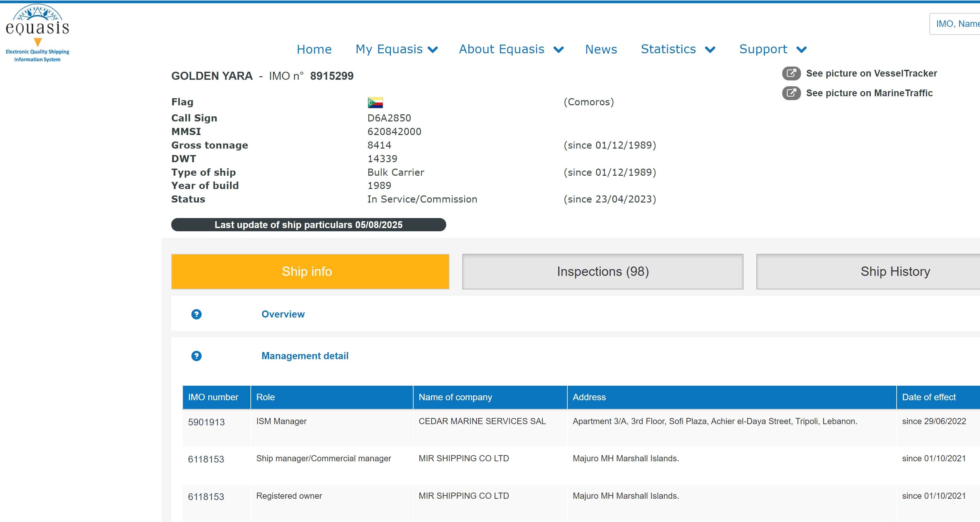Expand the Overview section
Screen dimensions: 980x522
[x=283, y=314]
